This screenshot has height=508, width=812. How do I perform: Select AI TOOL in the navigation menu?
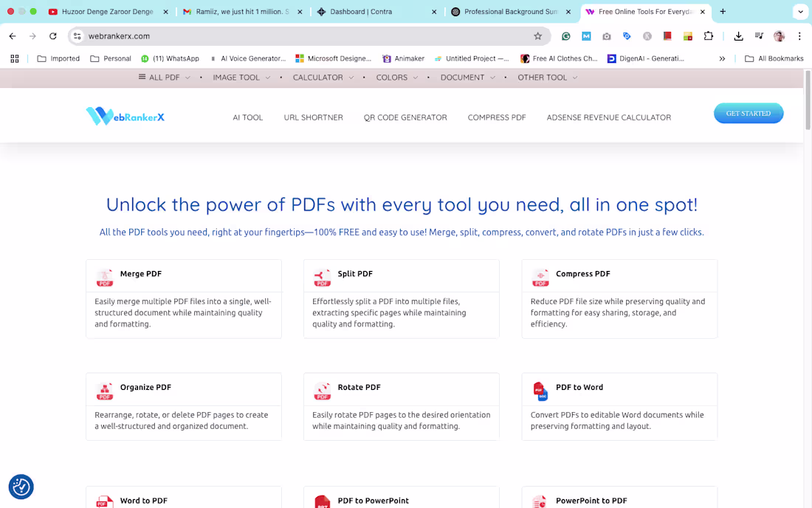247,117
